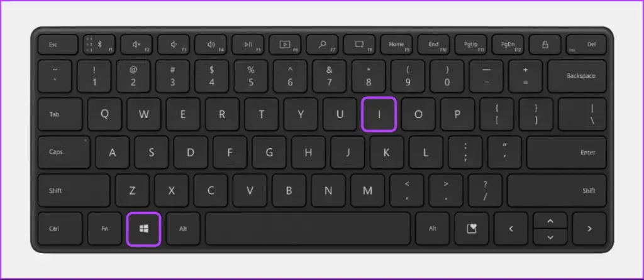Click the mute speaker F2 key

tap(136, 45)
